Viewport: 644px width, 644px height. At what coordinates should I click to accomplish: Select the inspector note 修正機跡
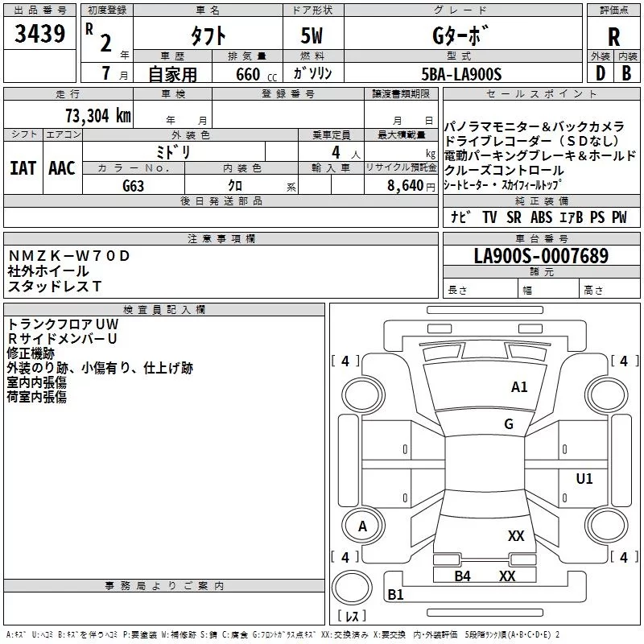click(x=31, y=353)
